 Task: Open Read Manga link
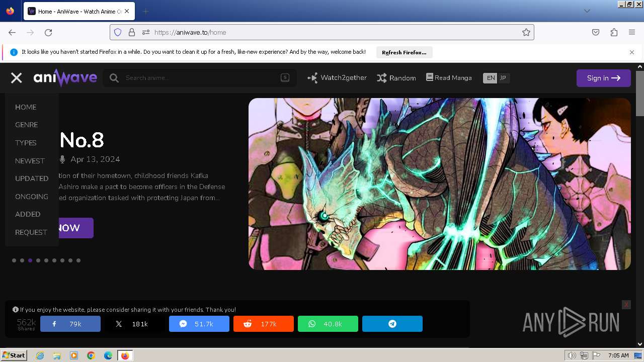point(449,77)
